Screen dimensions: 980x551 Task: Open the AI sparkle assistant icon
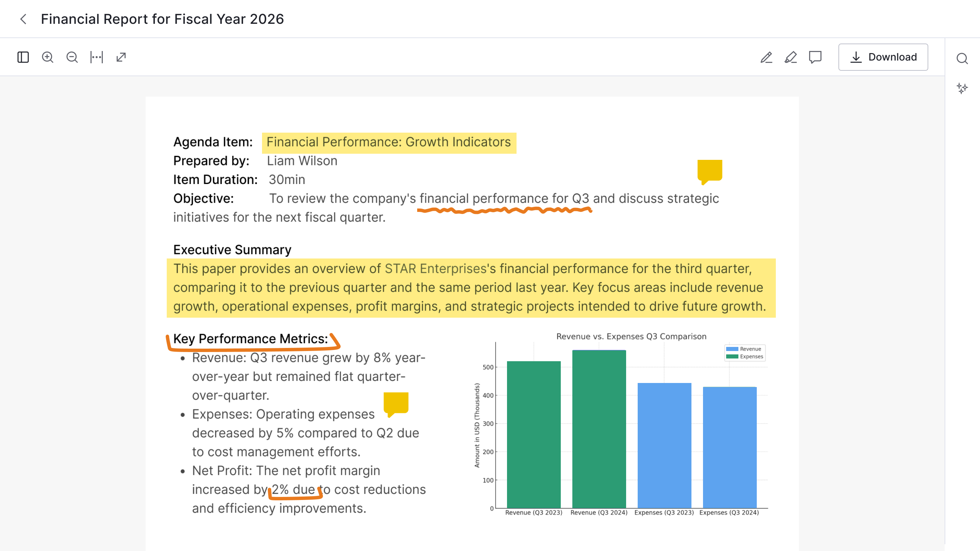pos(962,88)
